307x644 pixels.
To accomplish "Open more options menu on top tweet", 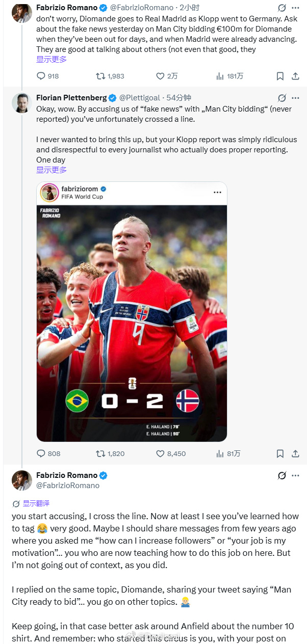I will pyautogui.click(x=296, y=8).
